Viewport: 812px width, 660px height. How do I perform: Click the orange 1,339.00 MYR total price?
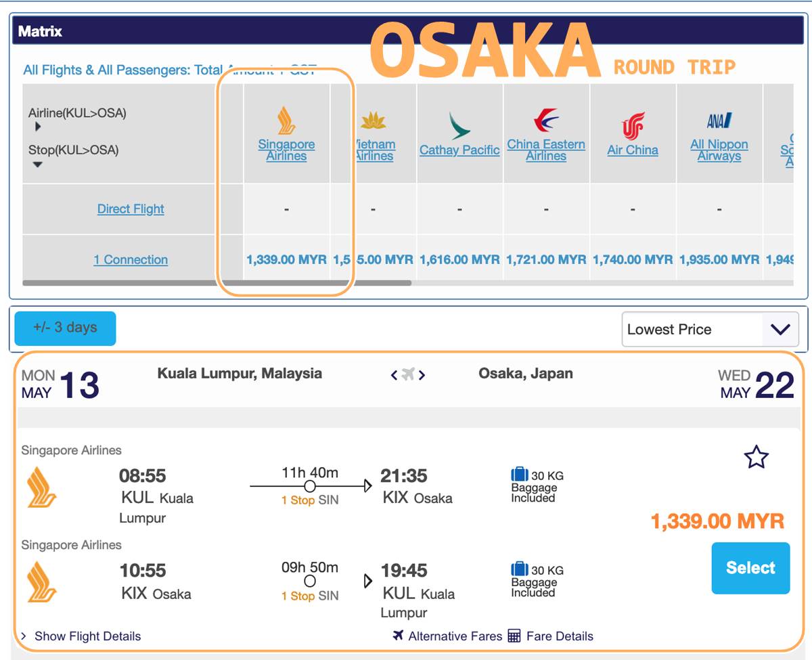717,521
